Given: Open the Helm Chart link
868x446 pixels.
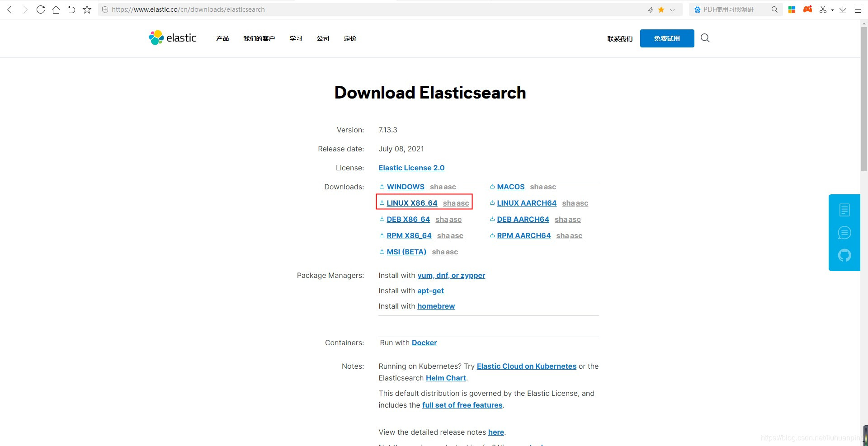Looking at the screenshot, I should coord(446,378).
